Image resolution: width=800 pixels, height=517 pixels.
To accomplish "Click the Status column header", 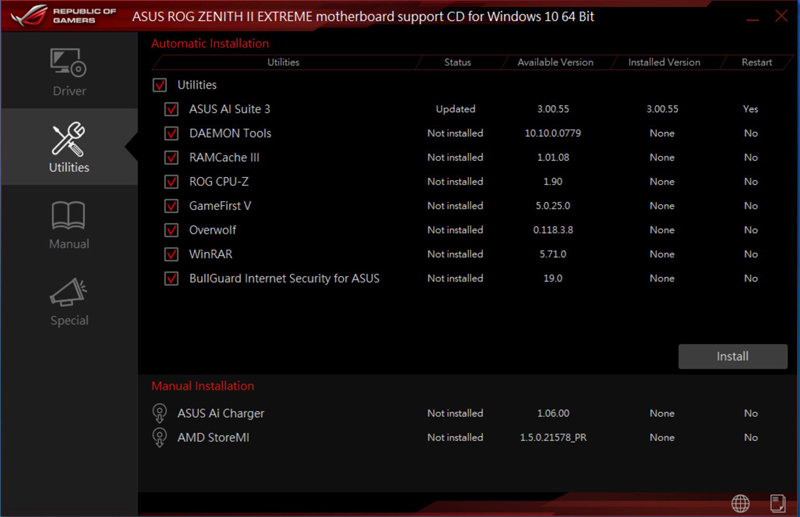I will pyautogui.click(x=457, y=62).
